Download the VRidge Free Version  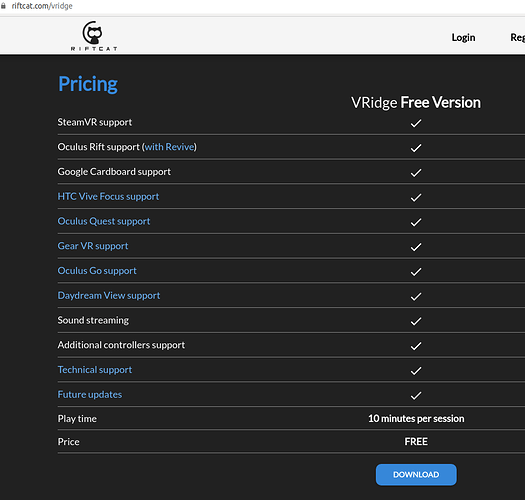coord(416,474)
